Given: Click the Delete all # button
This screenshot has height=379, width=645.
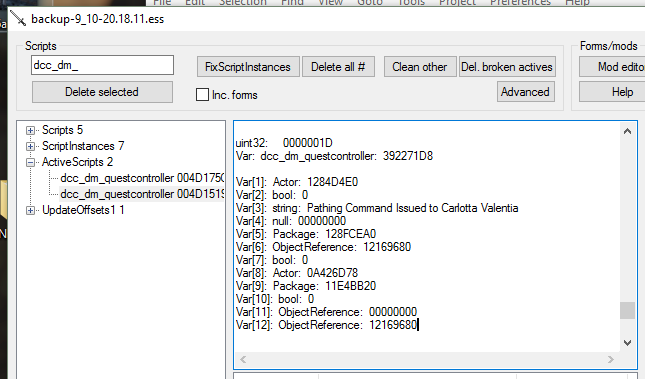Looking at the screenshot, I should (338, 67).
